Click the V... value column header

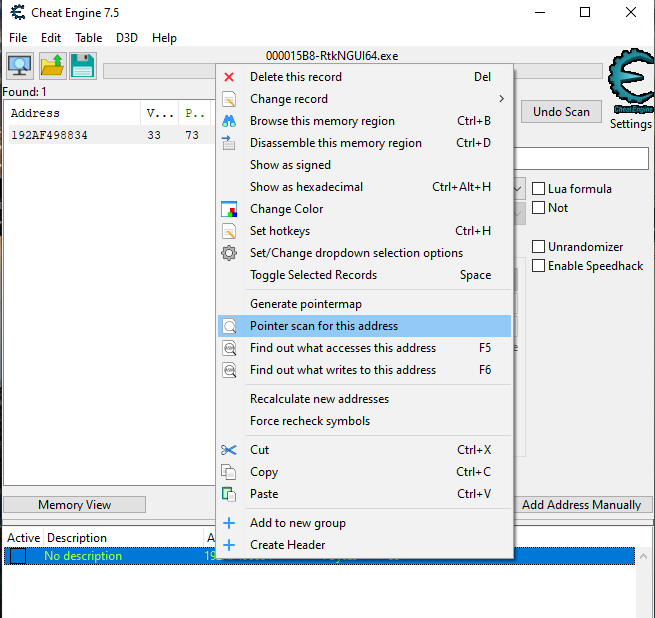[x=160, y=113]
